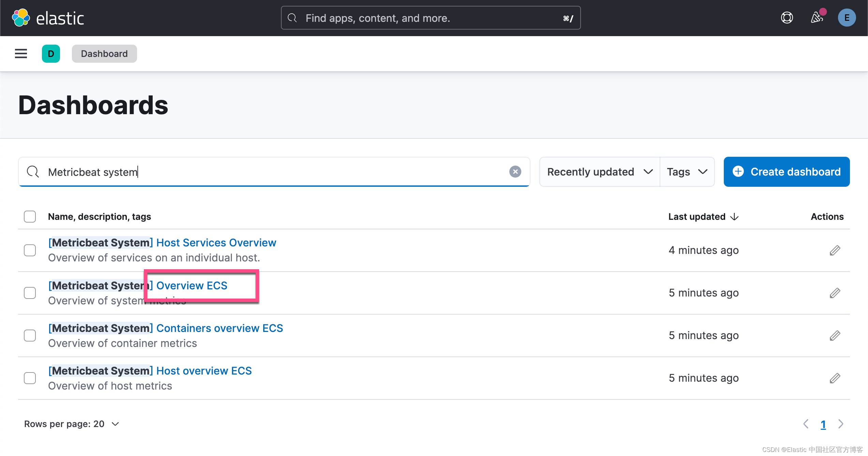868x456 pixels.
Task: Clear the dashboard search text
Action: tap(515, 172)
